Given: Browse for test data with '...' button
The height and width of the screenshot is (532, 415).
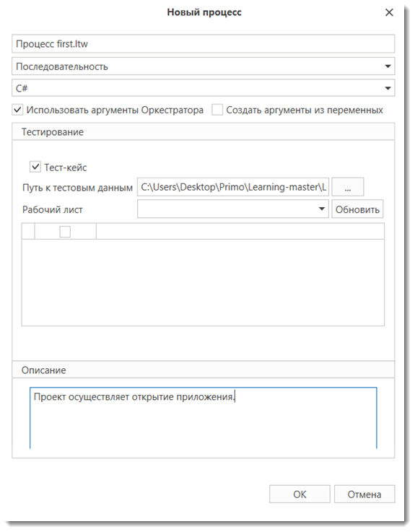Looking at the screenshot, I should tap(347, 187).
